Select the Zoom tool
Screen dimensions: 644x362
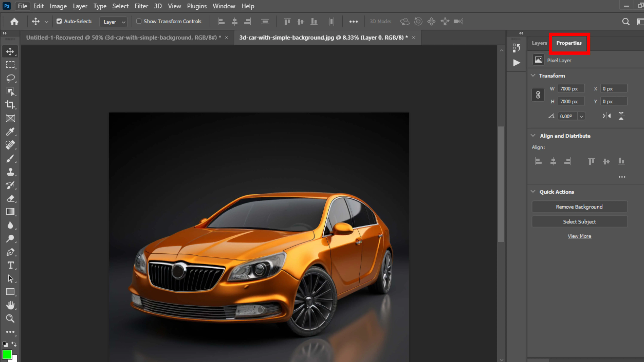pos(10,319)
